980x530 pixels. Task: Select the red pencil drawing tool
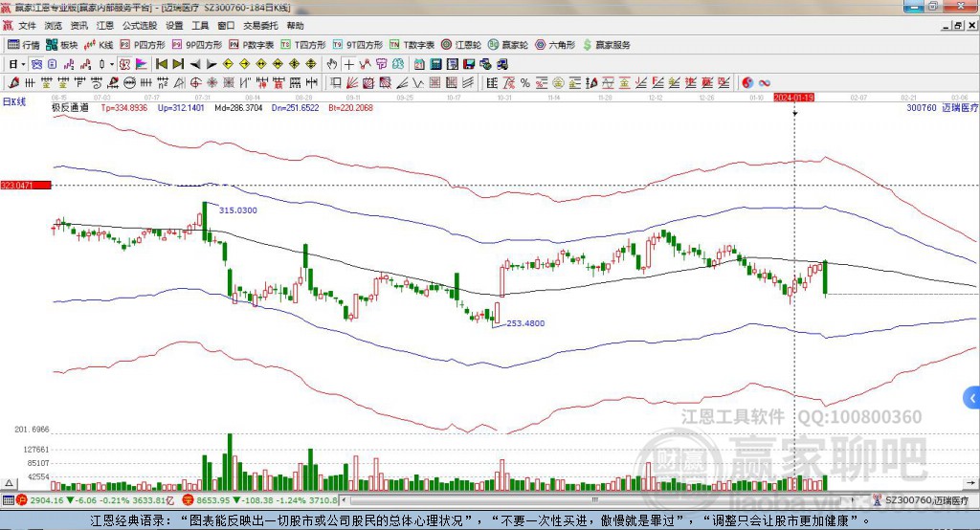pyautogui.click(x=13, y=82)
